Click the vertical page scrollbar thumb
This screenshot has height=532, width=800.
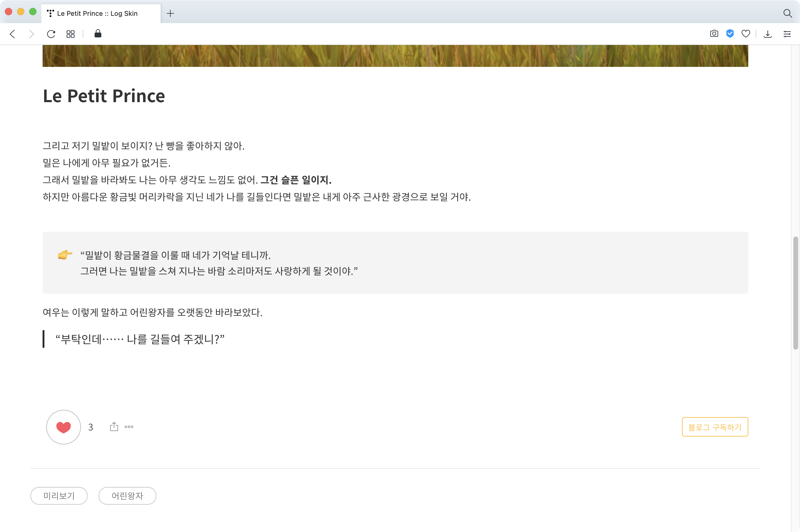click(795, 292)
